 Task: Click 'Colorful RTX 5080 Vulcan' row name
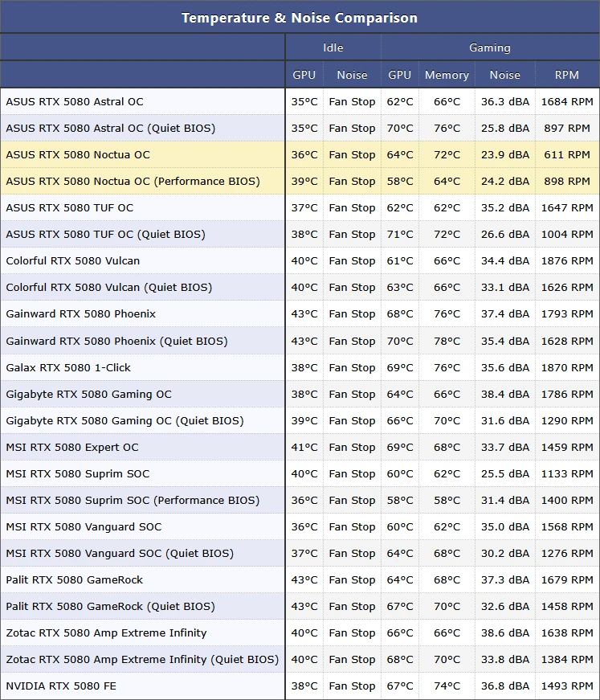(73, 260)
